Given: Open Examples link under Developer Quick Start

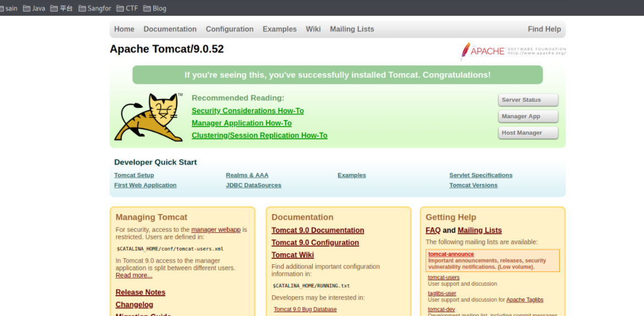Looking at the screenshot, I should point(352,175).
